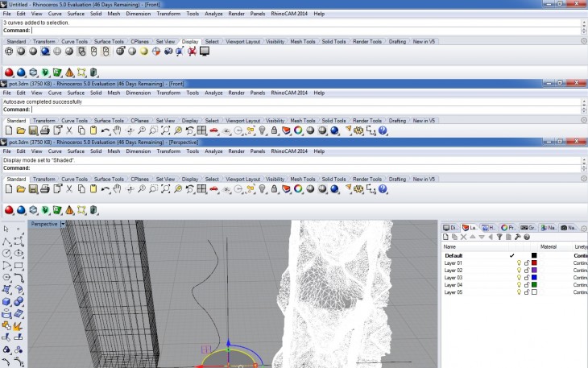This screenshot has width=588, height=368.
Task: Open the panel options gear beside panel tabs
Action: tap(582, 228)
